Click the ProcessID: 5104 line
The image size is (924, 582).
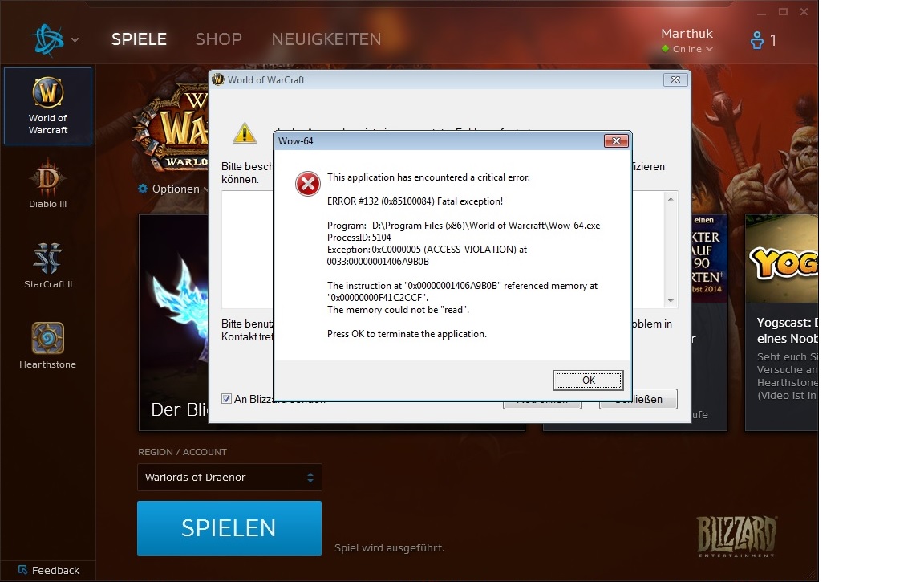359,238
